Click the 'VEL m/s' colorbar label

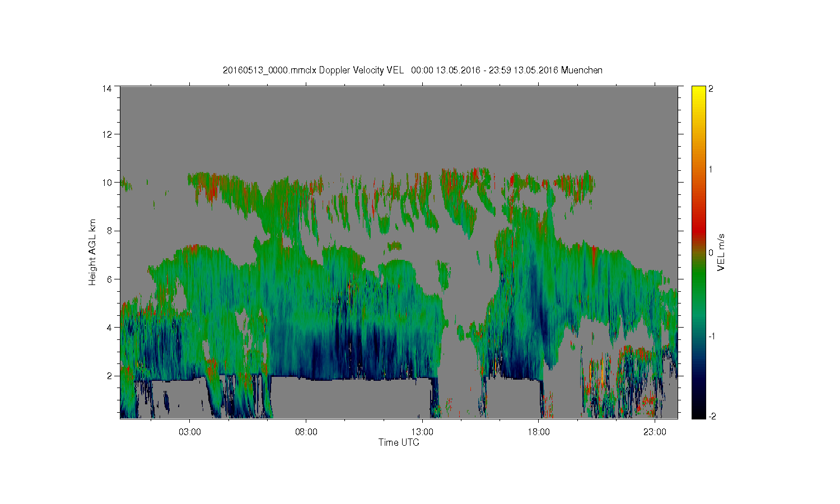tap(721, 252)
